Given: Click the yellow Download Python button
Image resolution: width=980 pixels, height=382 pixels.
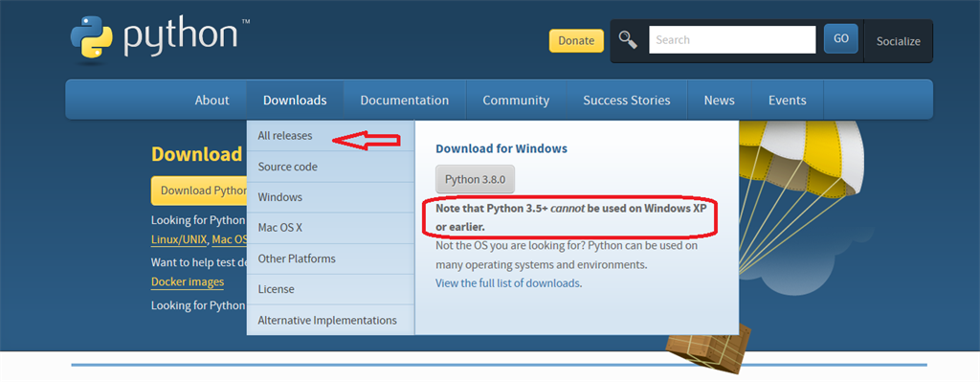Looking at the screenshot, I should (x=199, y=191).
